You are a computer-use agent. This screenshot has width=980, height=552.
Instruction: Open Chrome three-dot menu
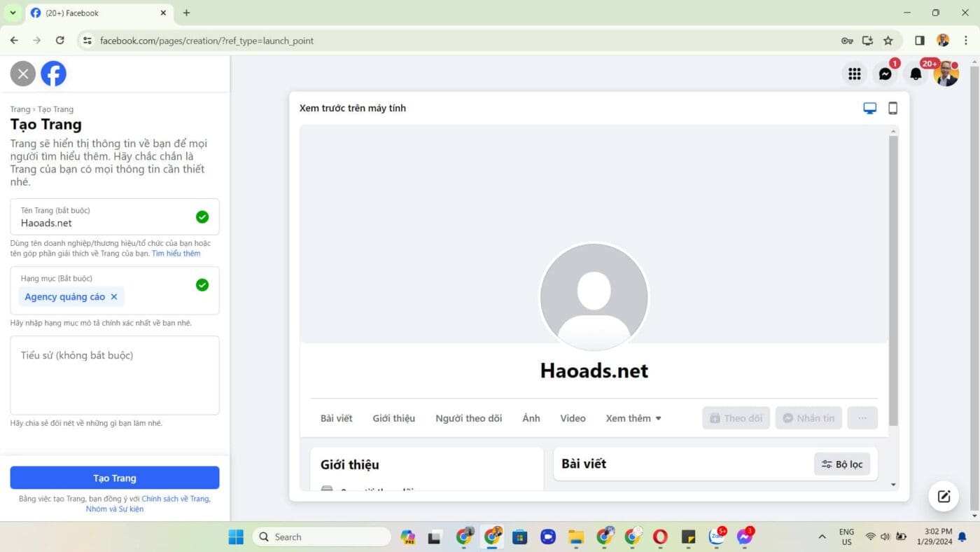pos(967,41)
